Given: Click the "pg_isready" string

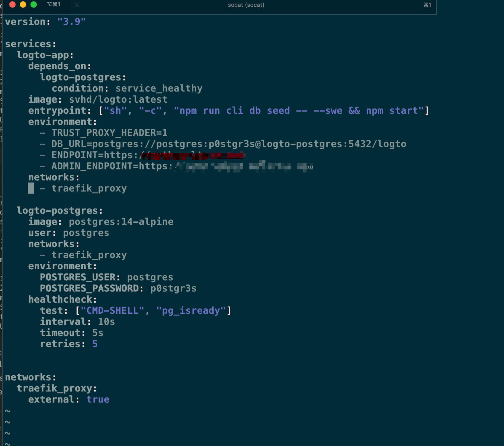Looking at the screenshot, I should point(191,310).
